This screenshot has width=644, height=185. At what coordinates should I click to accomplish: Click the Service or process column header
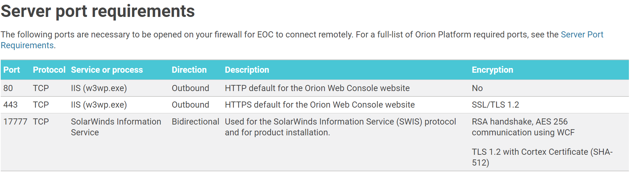[x=107, y=70]
